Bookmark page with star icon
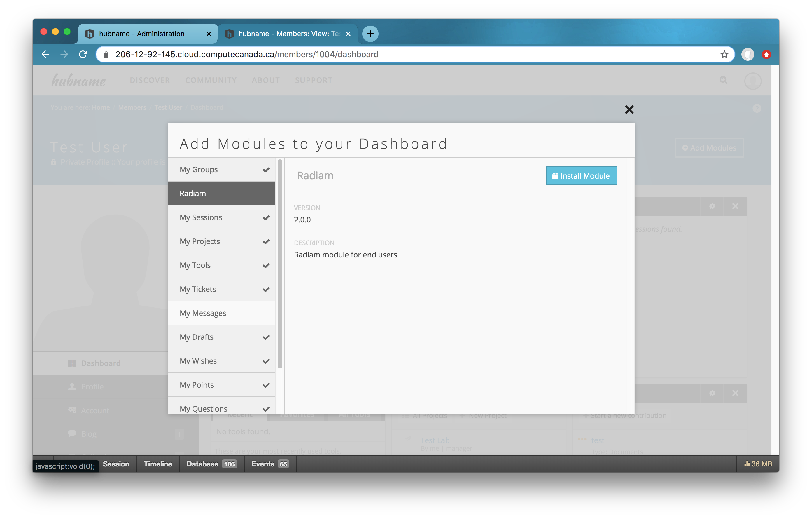The height and width of the screenshot is (519, 812). (x=724, y=54)
